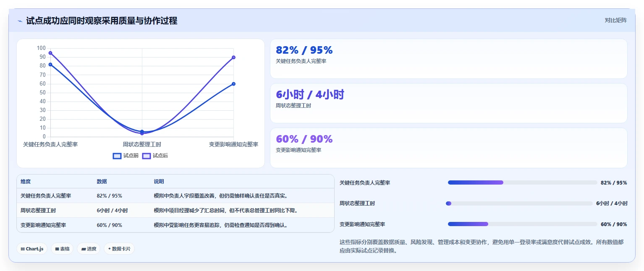Image resolution: width=644 pixels, height=271 pixels.
Task: Click the 数据卡片 chip
Action: (119, 249)
